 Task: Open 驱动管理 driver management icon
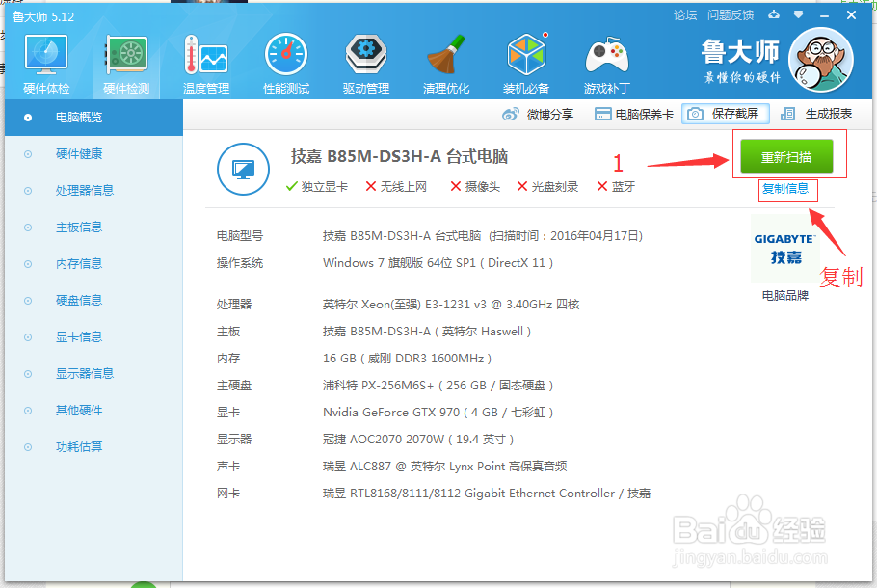click(x=366, y=55)
